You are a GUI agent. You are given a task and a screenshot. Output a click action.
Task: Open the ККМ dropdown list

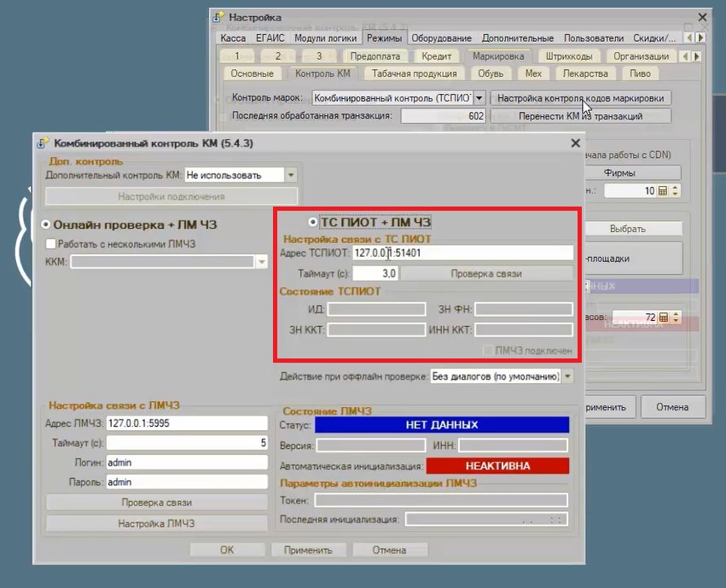pos(262,262)
